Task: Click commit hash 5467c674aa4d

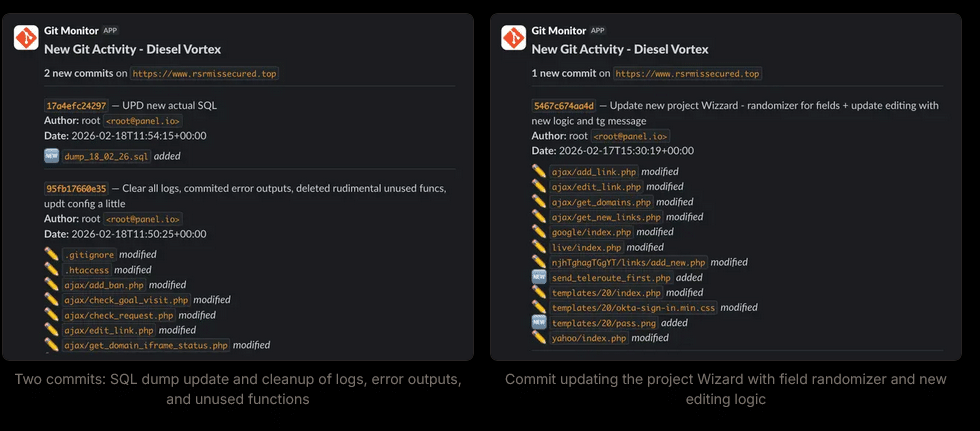Action: click(564, 106)
